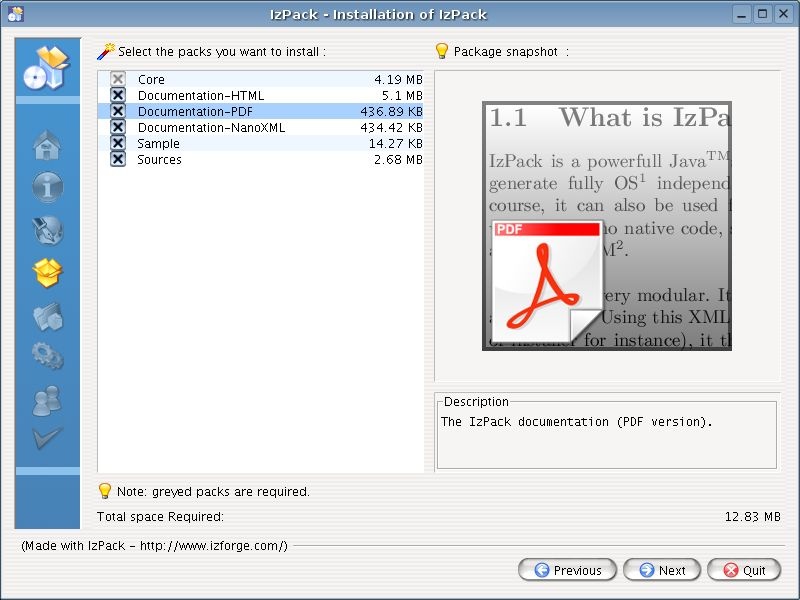This screenshot has width=800, height=600.
Task: Toggle the greyed Core pack checkbox
Action: point(118,79)
